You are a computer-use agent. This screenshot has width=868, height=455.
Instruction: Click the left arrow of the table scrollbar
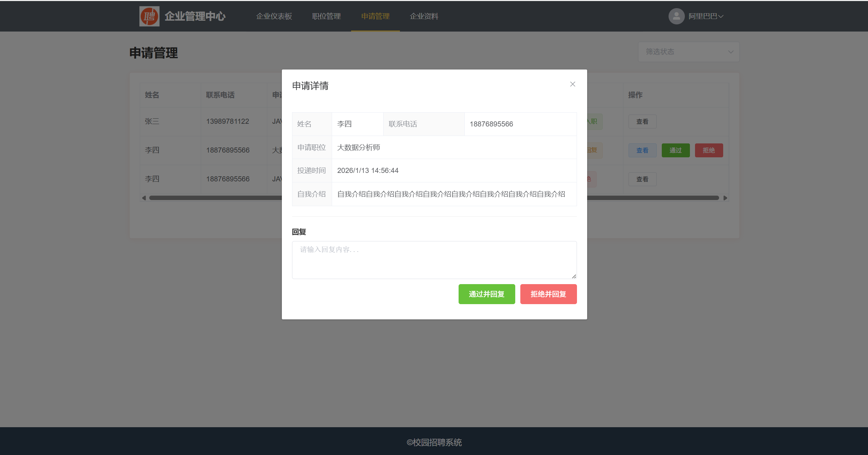coord(143,198)
